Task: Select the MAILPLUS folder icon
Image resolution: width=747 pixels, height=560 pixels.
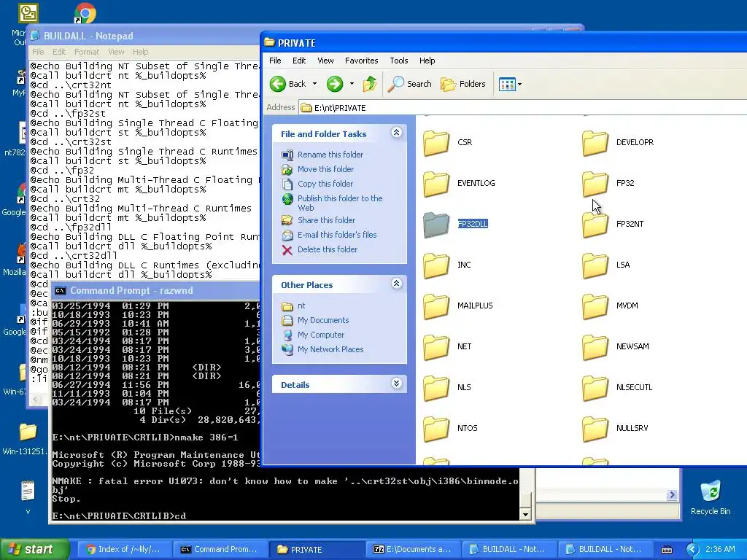Action: pos(436,306)
